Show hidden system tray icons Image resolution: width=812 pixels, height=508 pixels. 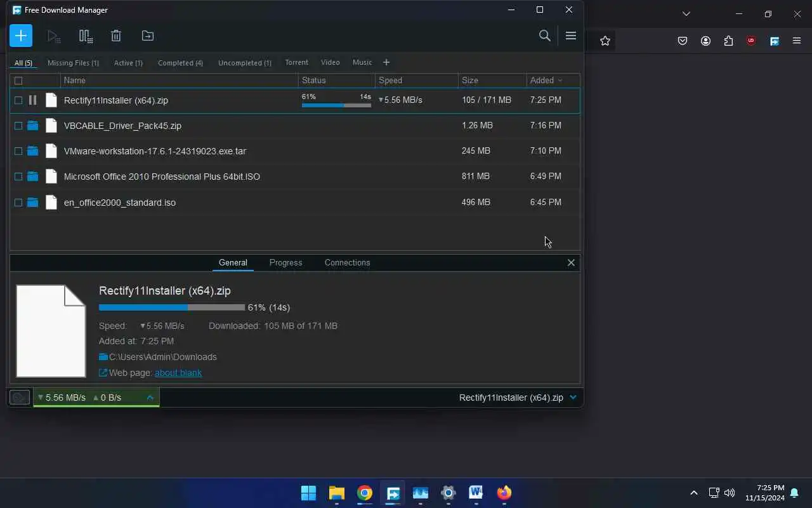click(x=693, y=493)
